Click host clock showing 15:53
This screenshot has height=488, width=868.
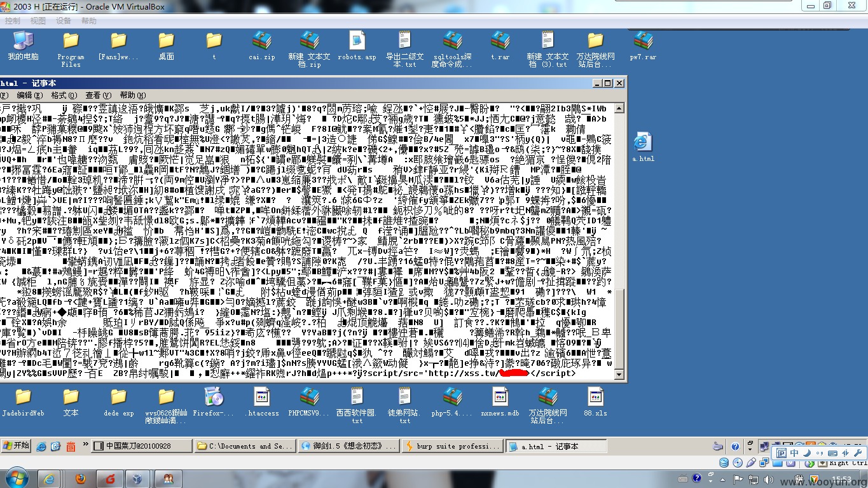click(x=841, y=478)
